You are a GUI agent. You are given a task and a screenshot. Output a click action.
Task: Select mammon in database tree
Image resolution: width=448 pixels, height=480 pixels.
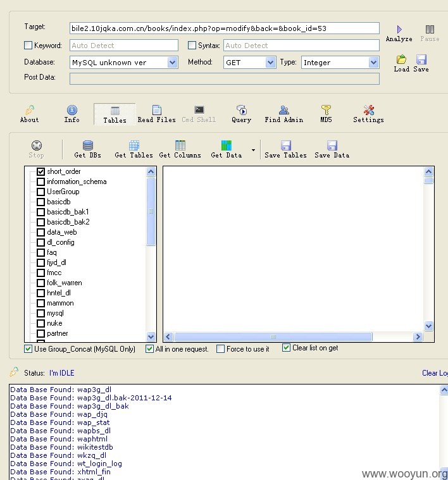tap(60, 303)
